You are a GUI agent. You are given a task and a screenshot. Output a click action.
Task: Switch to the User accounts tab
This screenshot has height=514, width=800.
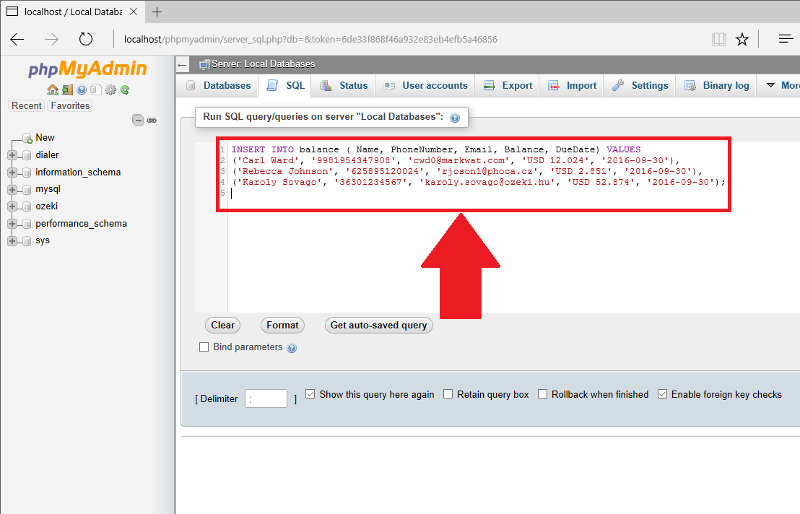[426, 86]
